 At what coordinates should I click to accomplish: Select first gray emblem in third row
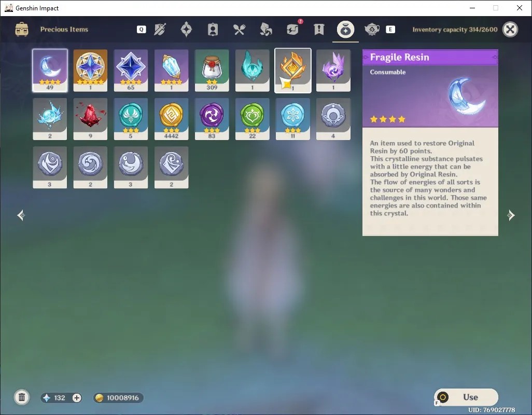pyautogui.click(x=50, y=167)
